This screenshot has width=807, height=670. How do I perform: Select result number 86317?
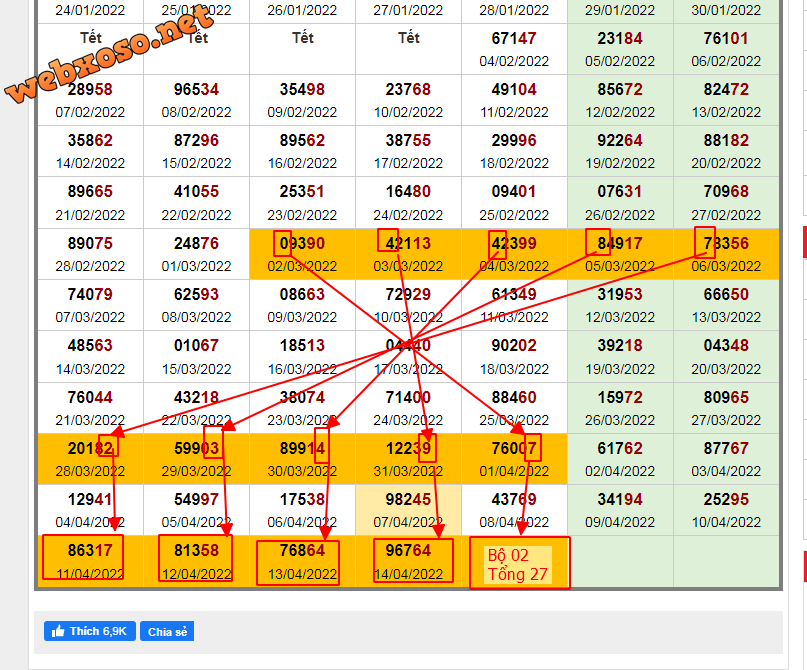[x=90, y=550]
